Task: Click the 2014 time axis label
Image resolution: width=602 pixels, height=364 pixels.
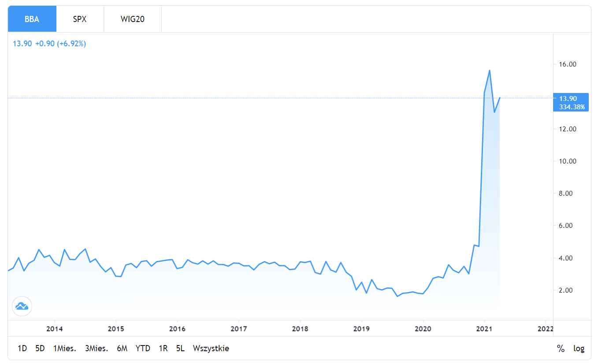Action: click(x=54, y=328)
